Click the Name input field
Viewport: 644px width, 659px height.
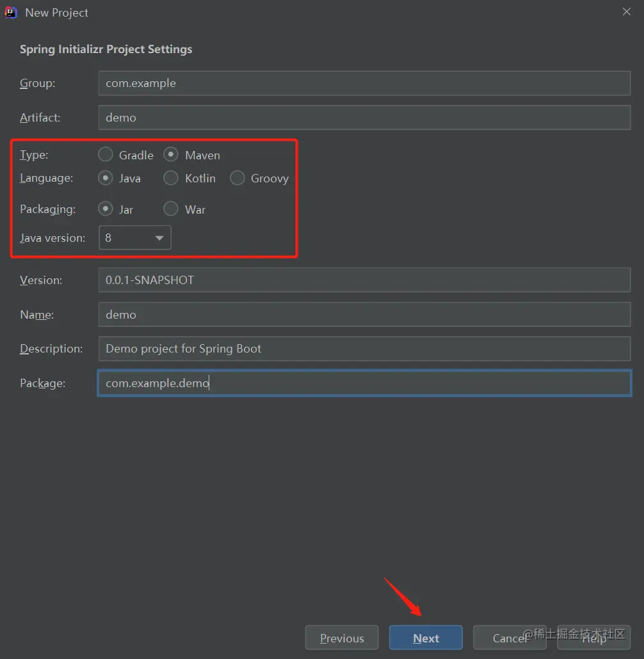(x=364, y=314)
